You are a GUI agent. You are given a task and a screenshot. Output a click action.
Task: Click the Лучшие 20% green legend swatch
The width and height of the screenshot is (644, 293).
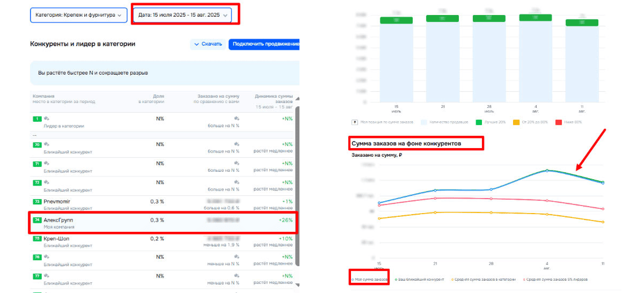[x=478, y=122]
